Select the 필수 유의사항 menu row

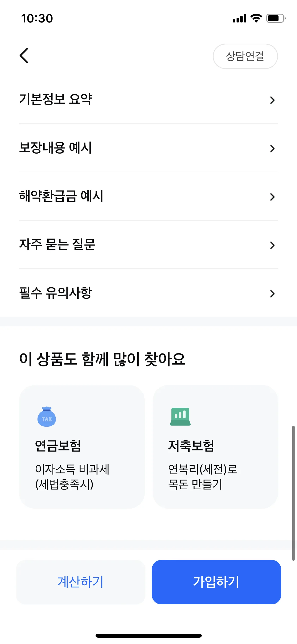tap(148, 293)
